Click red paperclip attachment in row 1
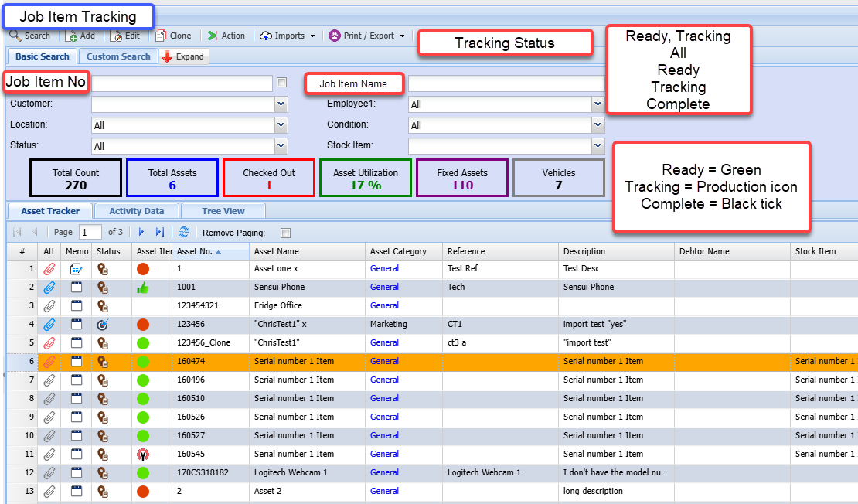 pyautogui.click(x=49, y=269)
